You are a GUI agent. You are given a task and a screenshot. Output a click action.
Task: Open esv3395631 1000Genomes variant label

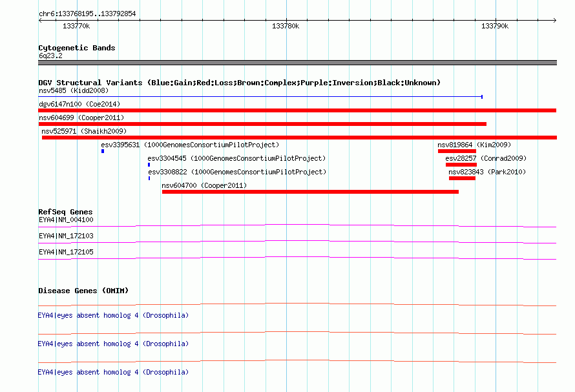(190, 145)
